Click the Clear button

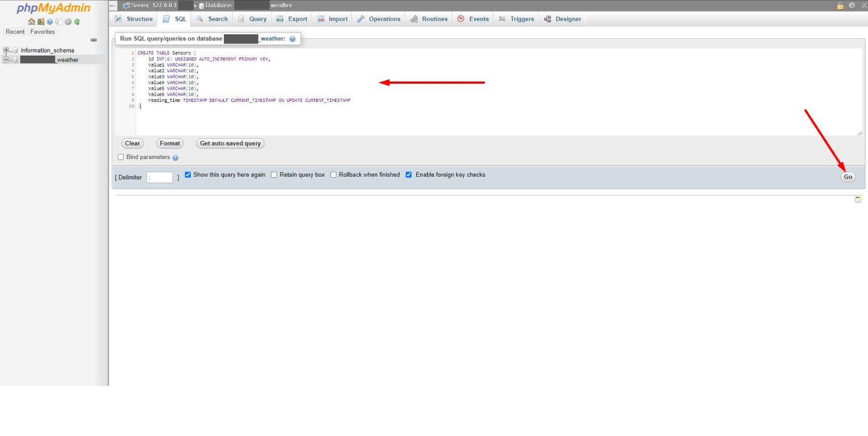tap(132, 143)
